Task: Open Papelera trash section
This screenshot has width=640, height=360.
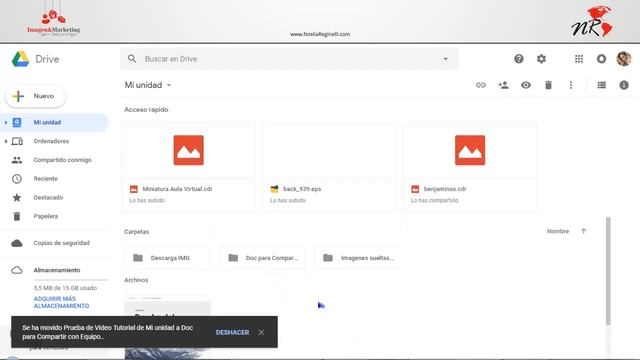Action: tap(46, 216)
